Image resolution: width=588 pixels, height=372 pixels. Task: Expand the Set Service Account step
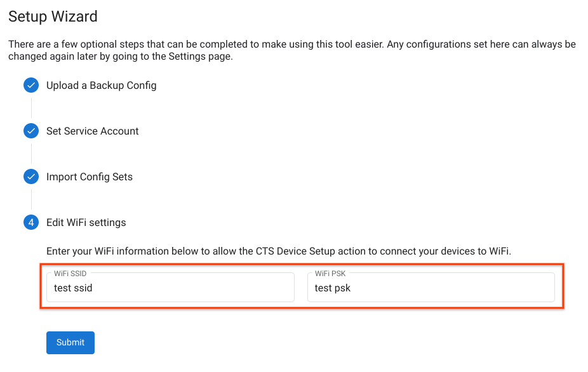click(92, 131)
